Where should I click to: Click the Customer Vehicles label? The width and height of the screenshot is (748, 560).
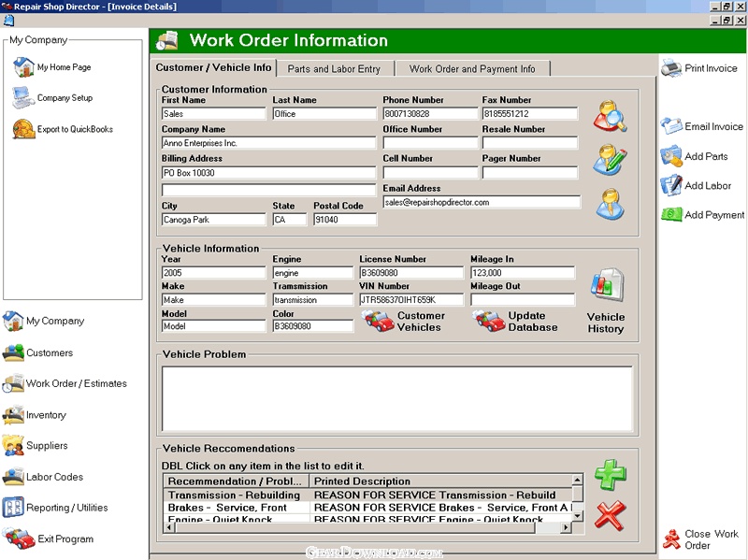(421, 322)
